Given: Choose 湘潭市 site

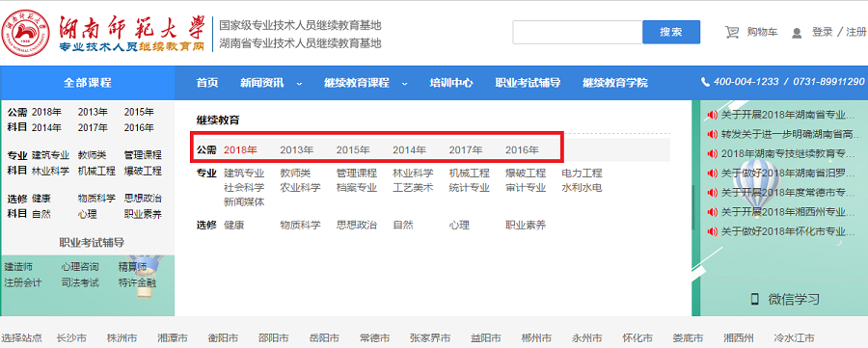Looking at the screenshot, I should [173, 338].
